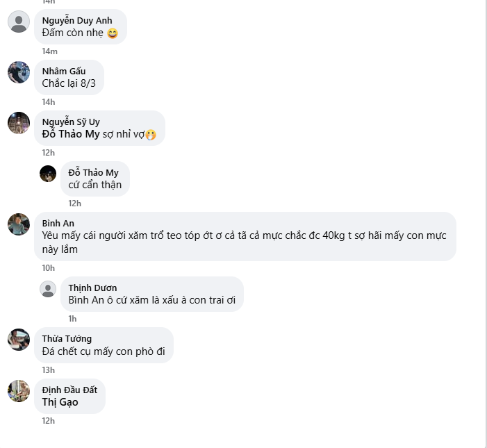Click Nguyễn Duy Anh's profile avatar
The height and width of the screenshot is (448, 487).
(19, 22)
